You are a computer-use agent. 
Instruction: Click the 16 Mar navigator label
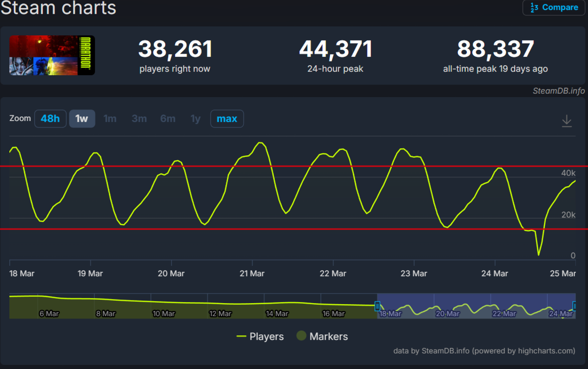333,314
